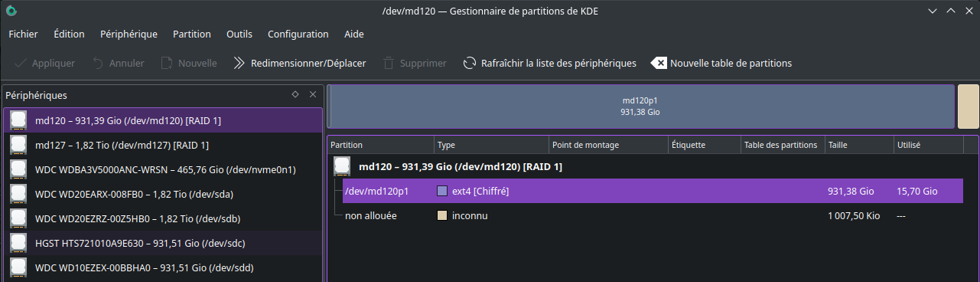Viewport: 980px width, 282px height.
Task: Click the Annuler undo icon
Action: pyautogui.click(x=98, y=63)
